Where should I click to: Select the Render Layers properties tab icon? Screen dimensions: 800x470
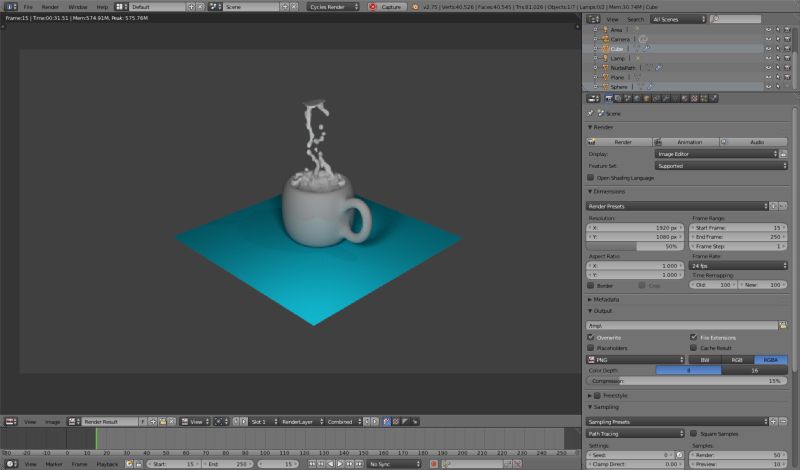(618, 98)
